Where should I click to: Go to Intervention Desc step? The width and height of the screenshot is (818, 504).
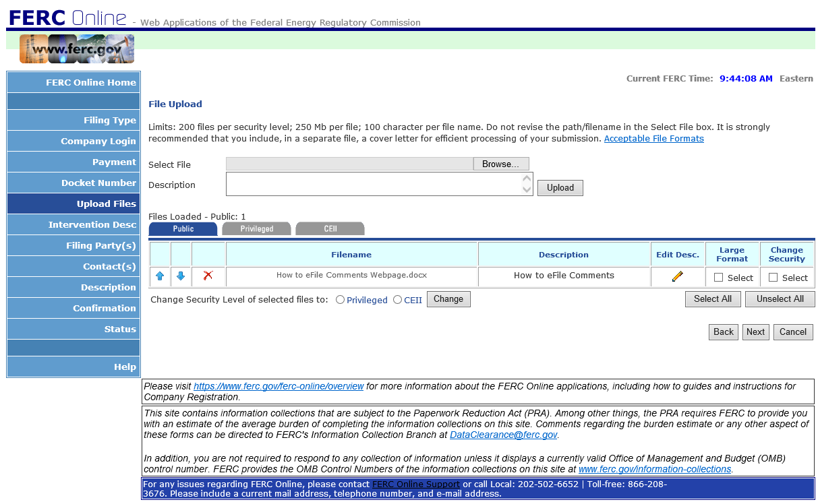(74, 224)
